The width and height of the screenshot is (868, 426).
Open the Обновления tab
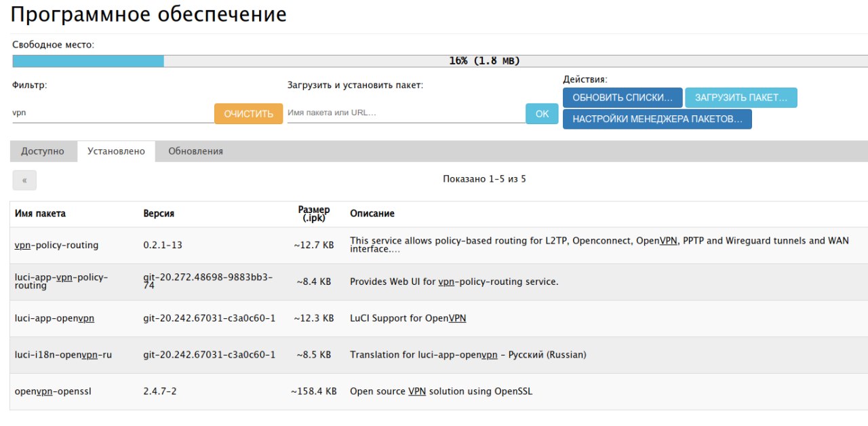tap(195, 151)
